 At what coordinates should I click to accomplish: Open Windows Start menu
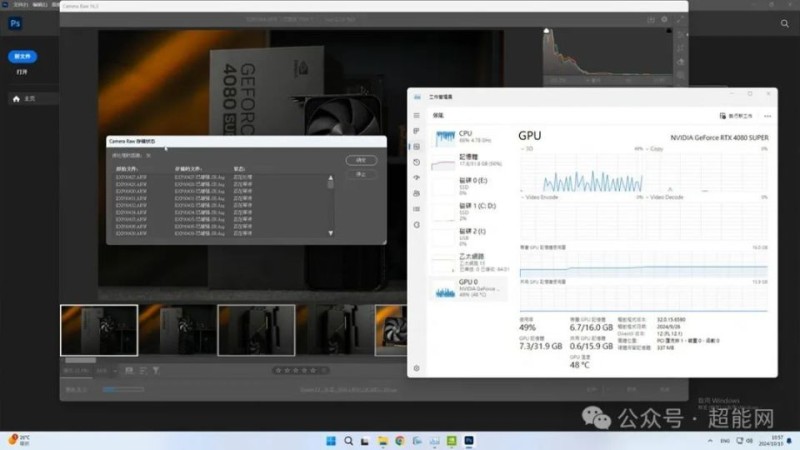(x=331, y=441)
